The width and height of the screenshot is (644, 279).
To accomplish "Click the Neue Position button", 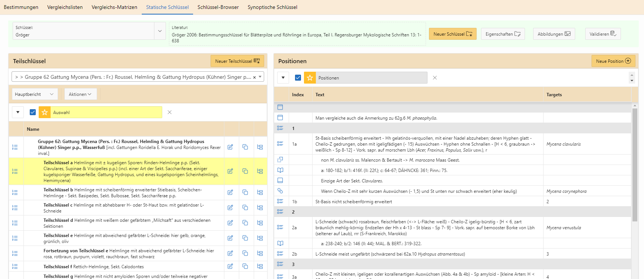I will (x=613, y=61).
